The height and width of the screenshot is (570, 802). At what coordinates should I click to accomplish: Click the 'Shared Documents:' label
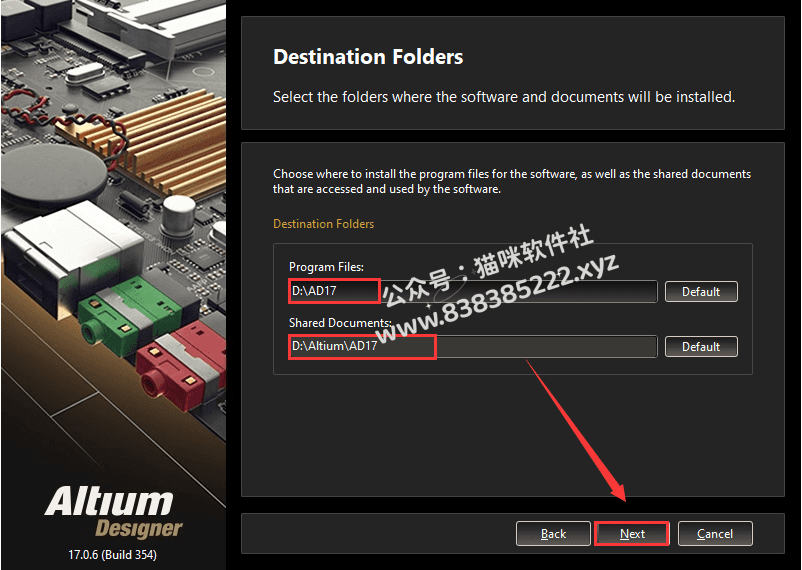[x=340, y=322]
